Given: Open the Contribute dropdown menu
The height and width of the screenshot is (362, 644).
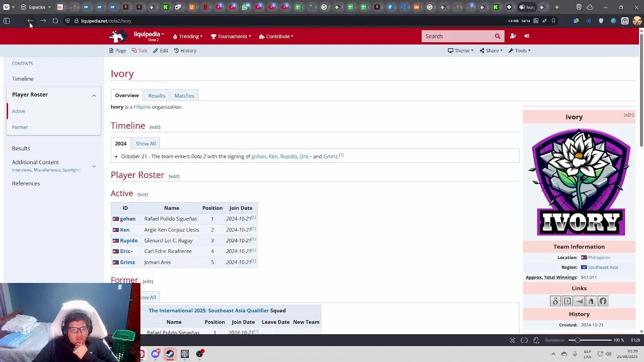Looking at the screenshot, I should [x=276, y=36].
